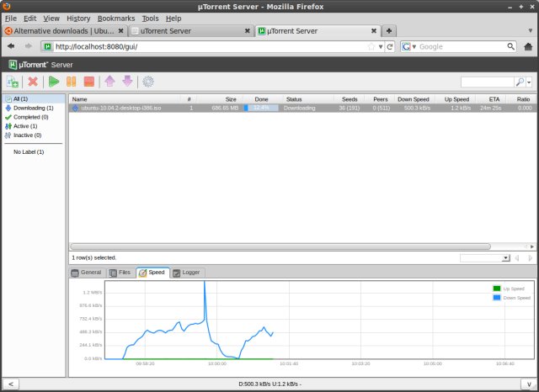Open the Bookmarks menu in Firefox
Screen dimensions: 539x392
(115, 18)
